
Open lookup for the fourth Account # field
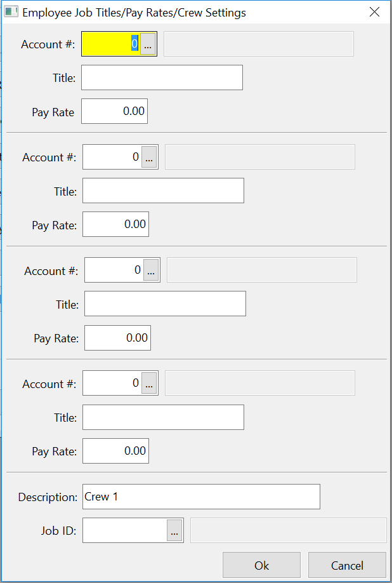coord(149,384)
